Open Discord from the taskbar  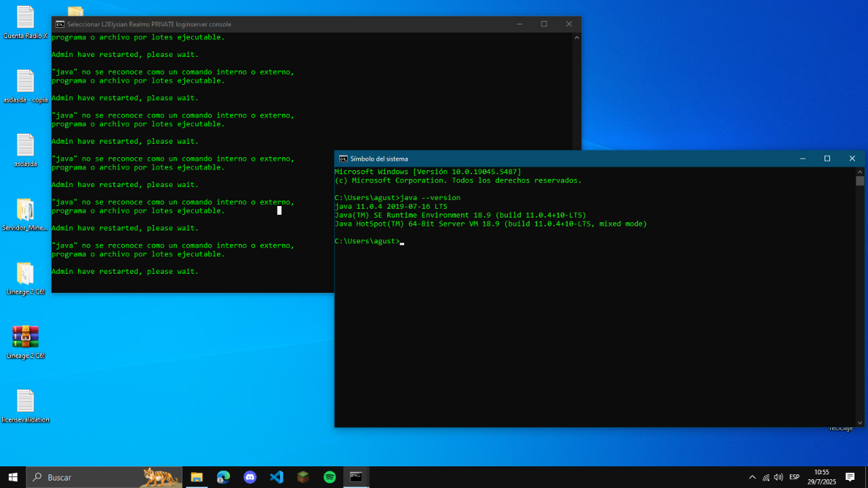point(250,477)
